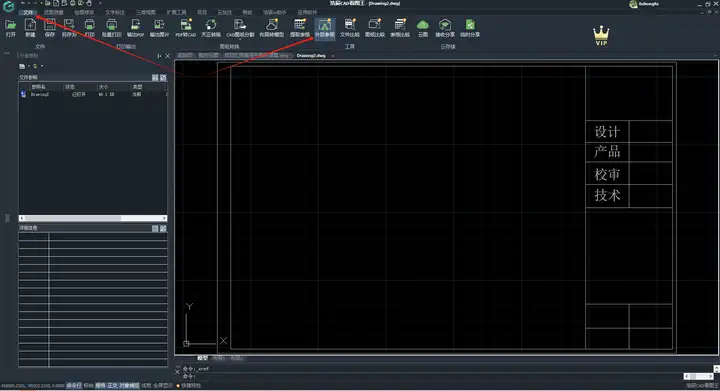The height and width of the screenshot is (391, 720).
Task: Click the green 云图 cloud icon
Action: [423, 28]
